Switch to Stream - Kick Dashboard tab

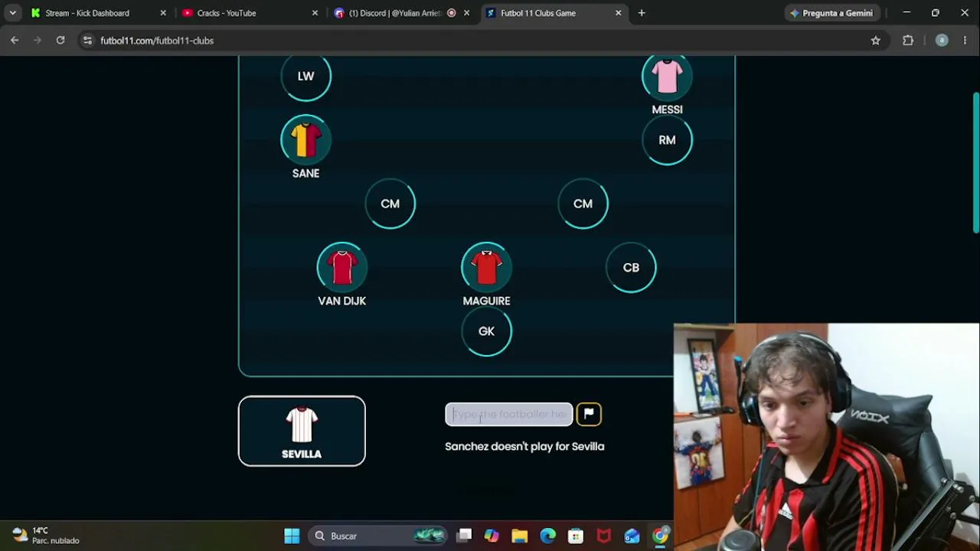tap(87, 13)
